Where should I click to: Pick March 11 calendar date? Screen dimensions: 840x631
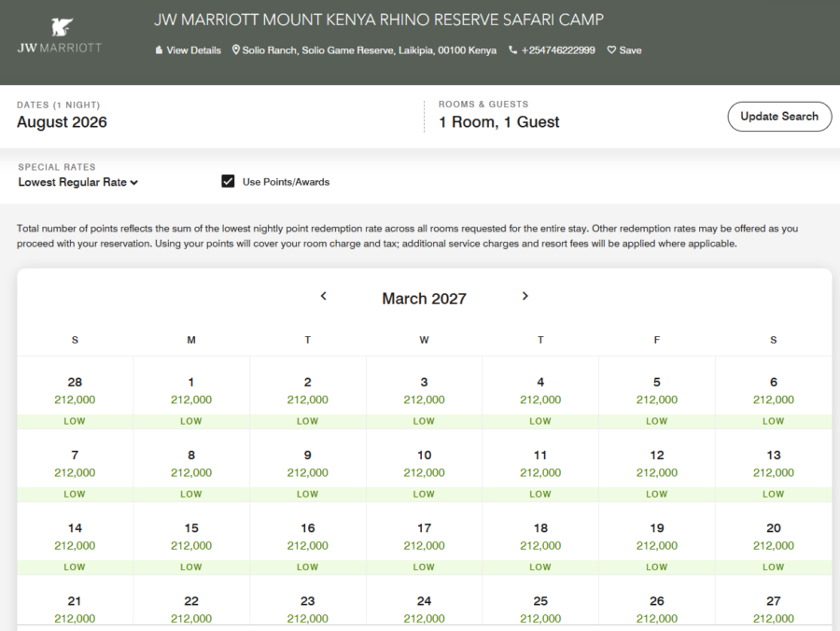(x=540, y=466)
